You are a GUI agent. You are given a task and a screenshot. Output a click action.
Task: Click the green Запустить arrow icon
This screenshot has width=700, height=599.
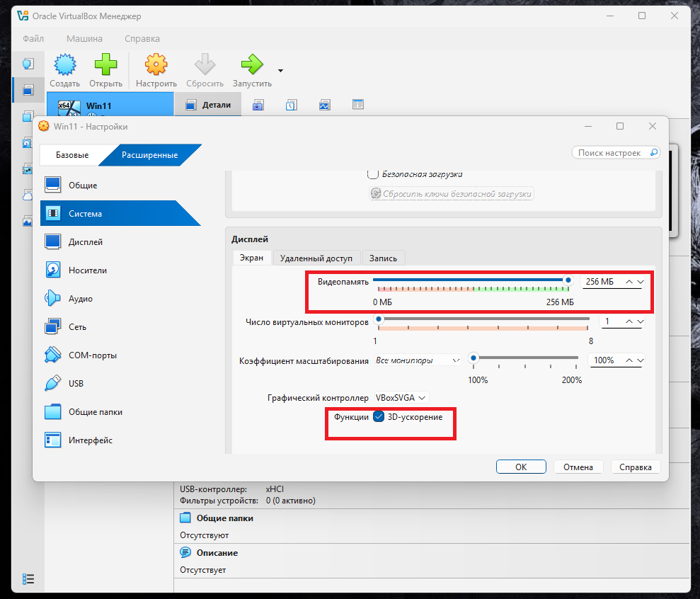pyautogui.click(x=251, y=66)
